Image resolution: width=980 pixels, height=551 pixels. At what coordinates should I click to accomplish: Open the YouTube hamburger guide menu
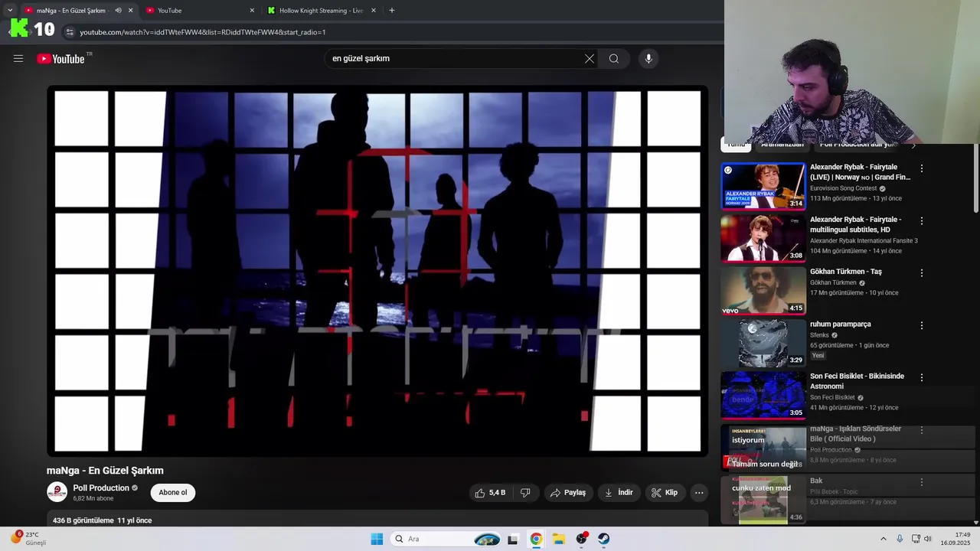coord(18,58)
